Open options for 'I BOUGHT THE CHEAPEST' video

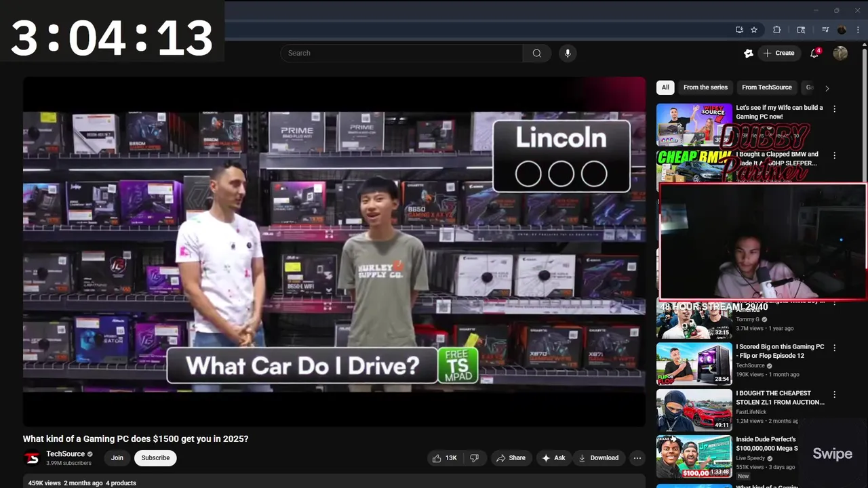[835, 394]
